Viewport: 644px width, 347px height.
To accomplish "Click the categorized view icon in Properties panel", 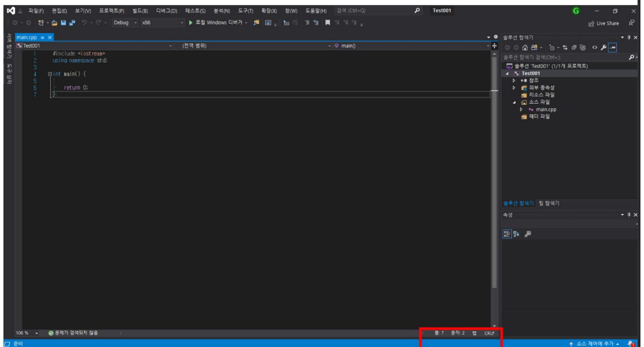I will coord(507,234).
